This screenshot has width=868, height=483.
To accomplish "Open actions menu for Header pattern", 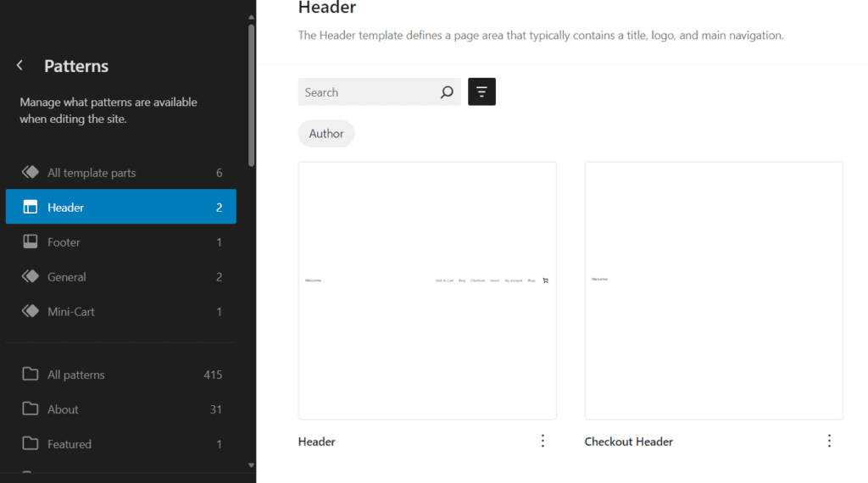I will 542,441.
